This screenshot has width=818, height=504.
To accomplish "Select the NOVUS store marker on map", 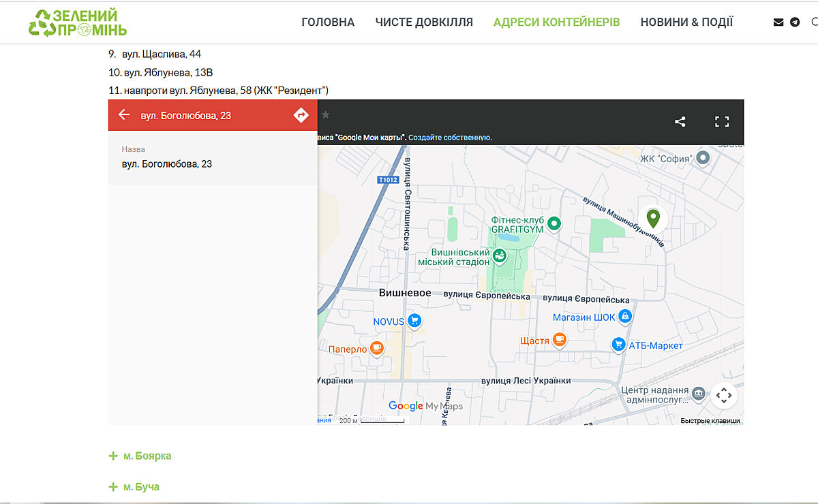I will [x=414, y=321].
